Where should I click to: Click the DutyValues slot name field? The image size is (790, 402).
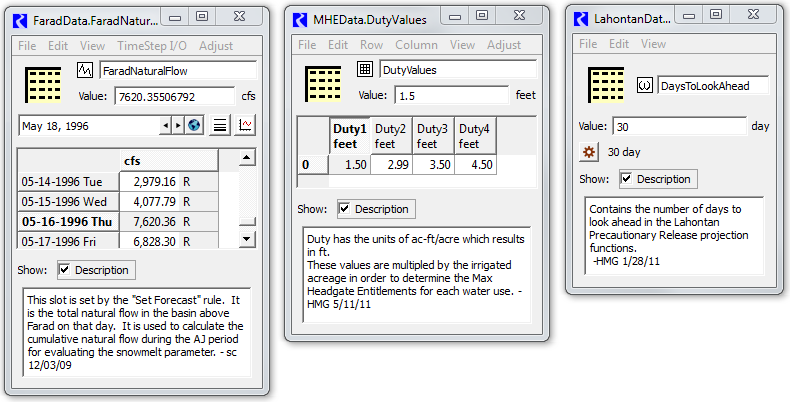point(458,70)
